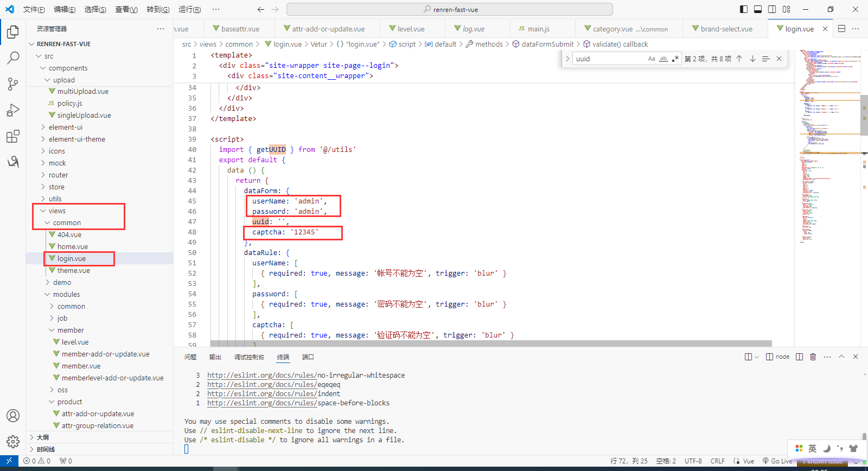
Task: Click the command center search box
Action: [450, 9]
